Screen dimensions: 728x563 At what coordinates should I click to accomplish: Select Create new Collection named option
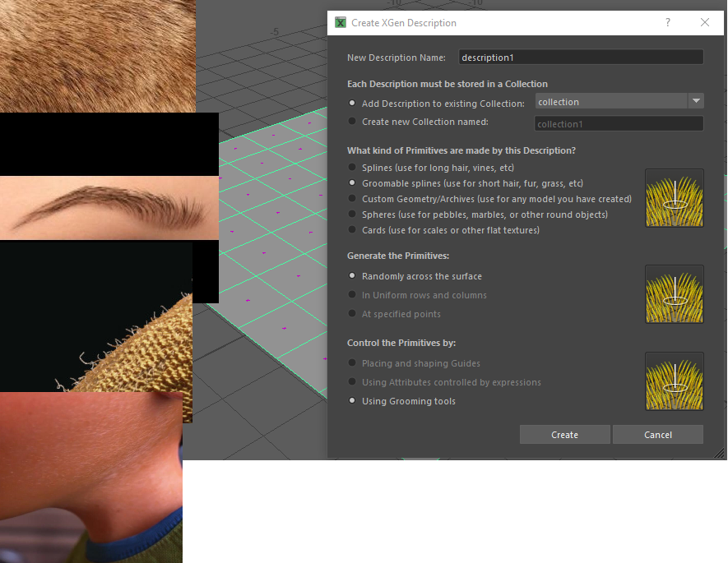tap(352, 120)
